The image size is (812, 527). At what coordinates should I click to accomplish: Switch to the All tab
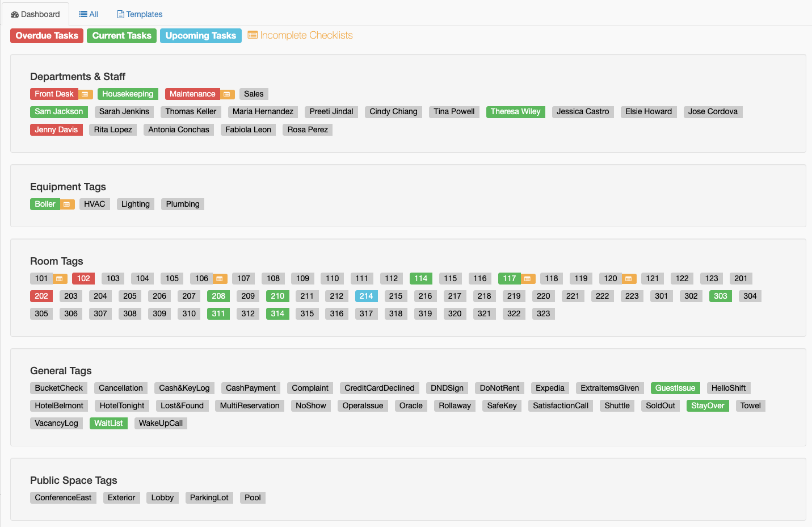[x=89, y=14]
